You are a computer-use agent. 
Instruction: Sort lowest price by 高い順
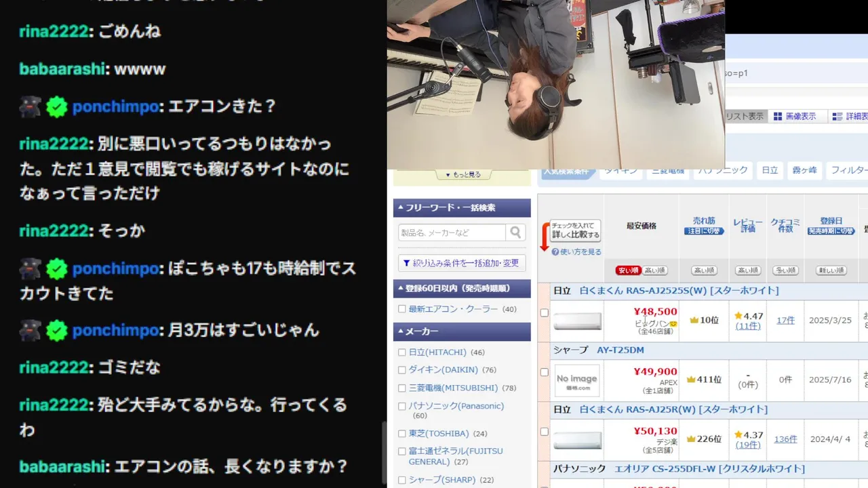click(654, 270)
